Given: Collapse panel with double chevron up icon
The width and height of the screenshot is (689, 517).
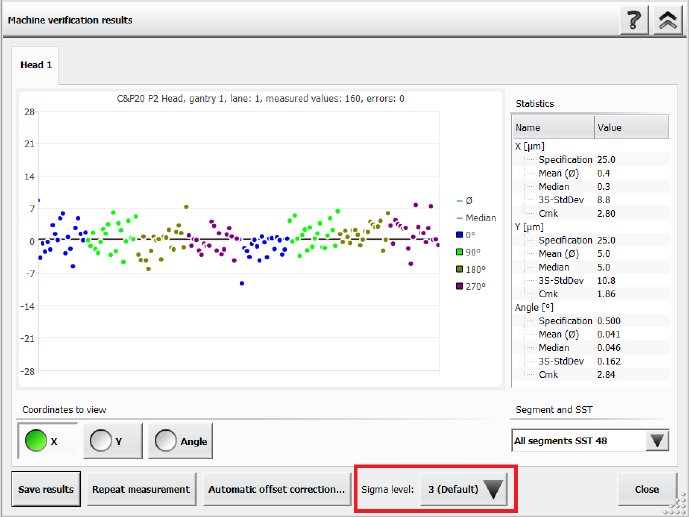Looking at the screenshot, I should tap(667, 20).
